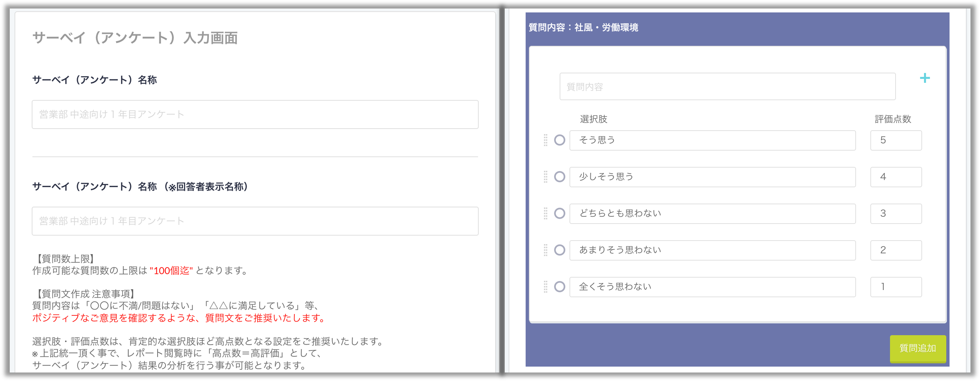The image size is (980, 381).
Task: Edit the score field showing 5
Action: point(896,140)
